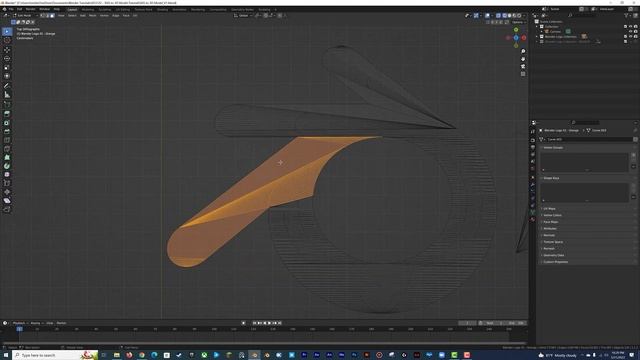Expand Custom Properties panel

tap(555, 262)
